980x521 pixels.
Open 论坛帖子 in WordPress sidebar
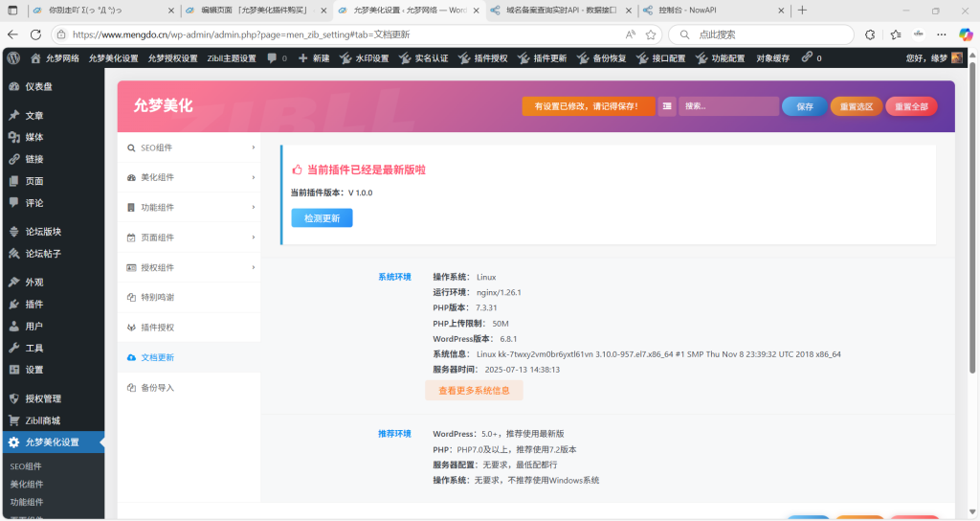click(x=53, y=253)
